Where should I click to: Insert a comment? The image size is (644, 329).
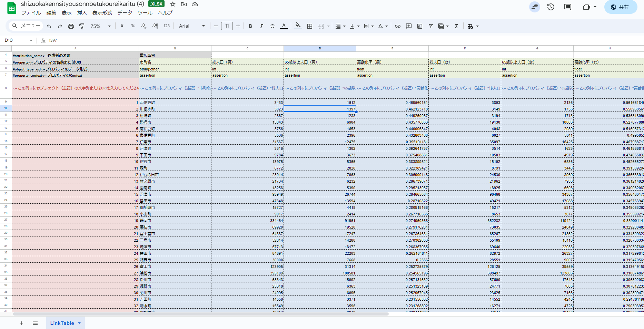click(409, 26)
